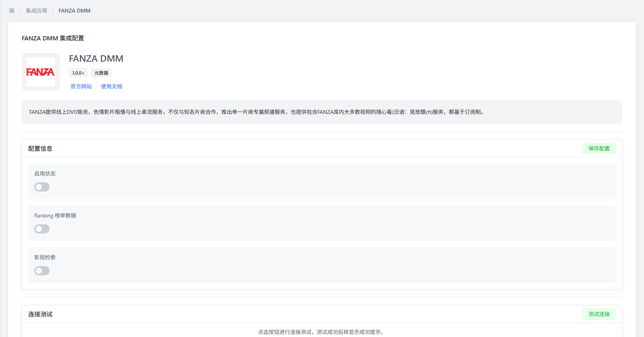Viewport: 644px width, 337px height.
Task: Click the grid home icon in breadcrumb
Action: 12,11
